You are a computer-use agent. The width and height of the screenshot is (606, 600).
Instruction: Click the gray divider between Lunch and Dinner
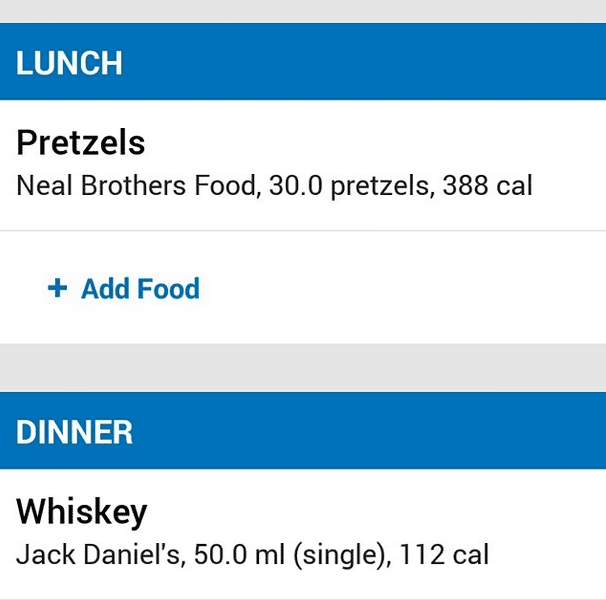tap(303, 368)
